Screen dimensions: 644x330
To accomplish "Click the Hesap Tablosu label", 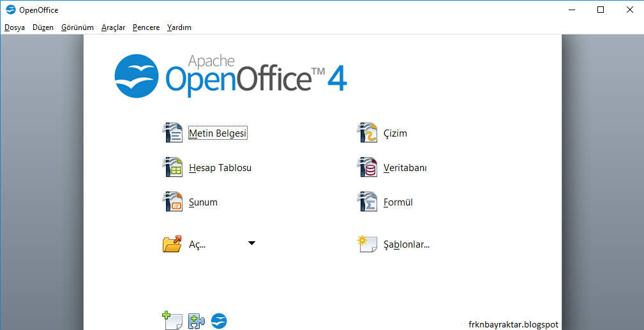I will tap(220, 168).
